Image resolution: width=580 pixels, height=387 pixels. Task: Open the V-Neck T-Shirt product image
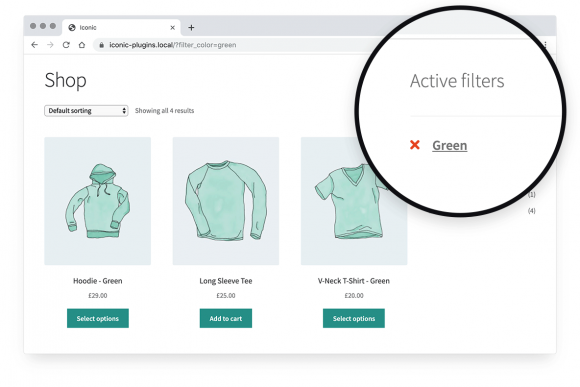pyautogui.click(x=354, y=201)
